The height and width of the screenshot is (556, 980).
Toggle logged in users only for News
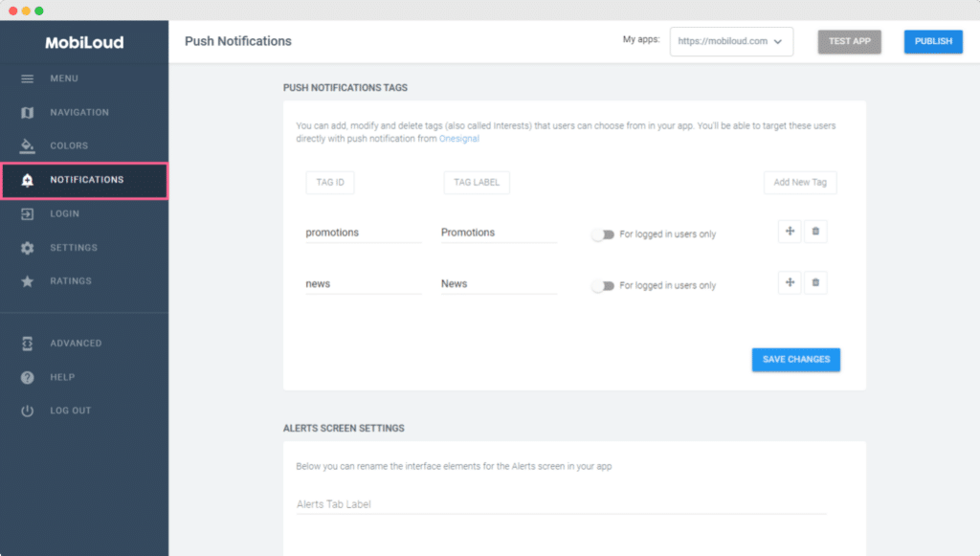coord(602,286)
